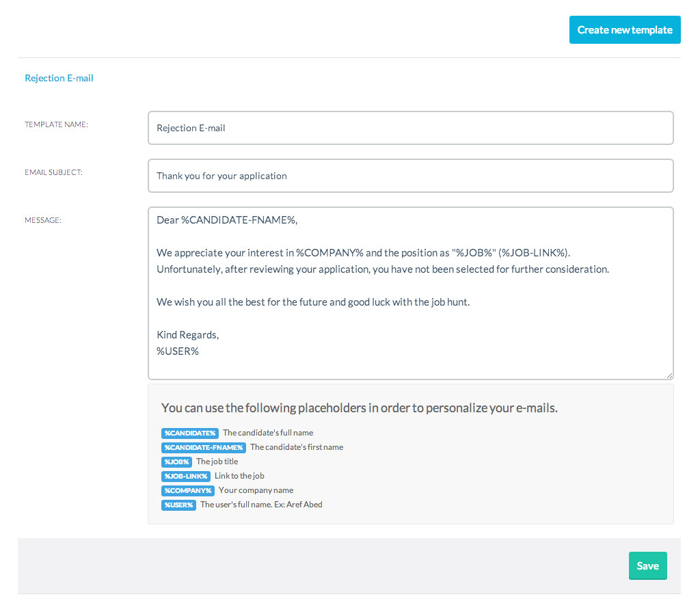Focus the Template Name input field

(410, 128)
